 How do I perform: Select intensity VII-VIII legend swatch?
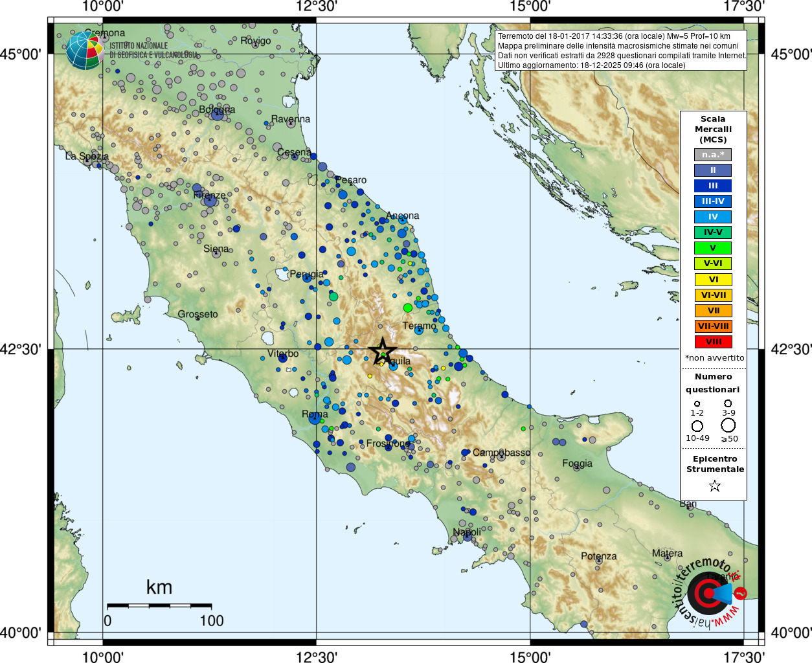(713, 326)
